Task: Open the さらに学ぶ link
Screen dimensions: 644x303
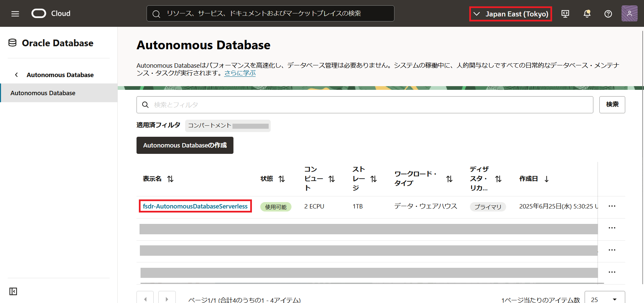Action: pos(239,73)
